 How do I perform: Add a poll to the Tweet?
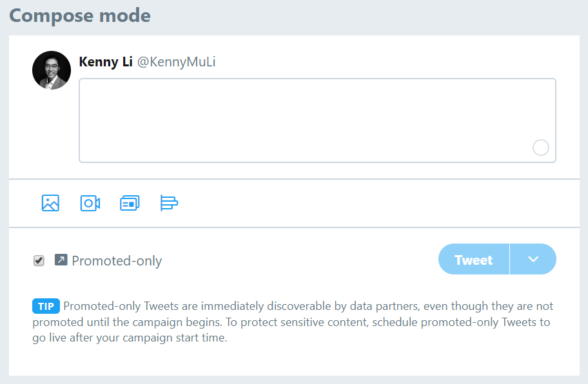(169, 203)
